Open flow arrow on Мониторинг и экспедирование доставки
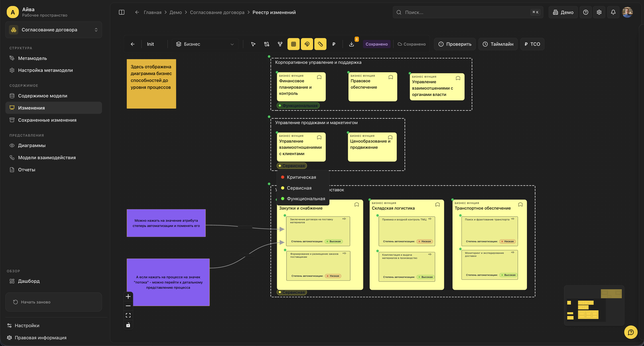This screenshot has height=346, width=644. point(513,253)
